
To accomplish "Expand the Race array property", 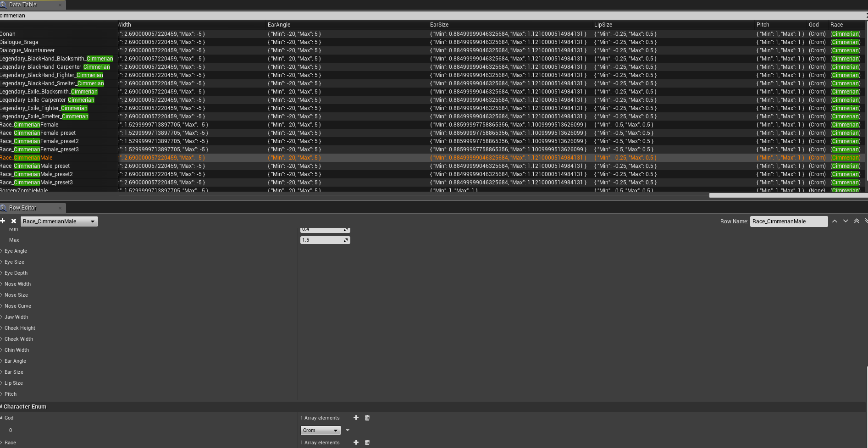I will click(1, 442).
